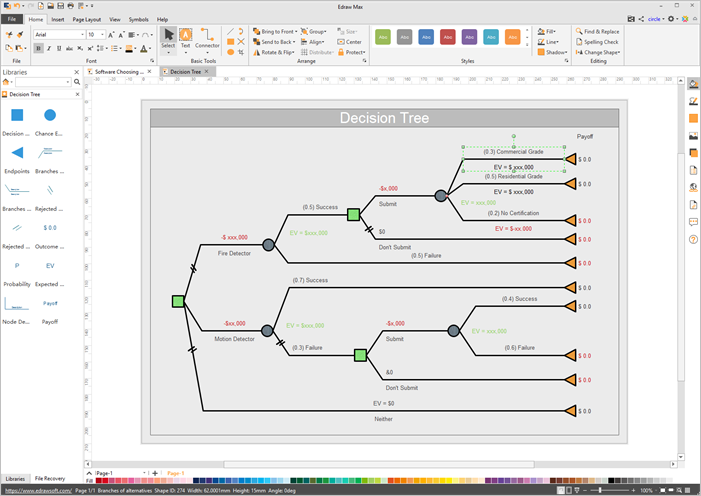Toggle Bold formatting

[x=38, y=48]
